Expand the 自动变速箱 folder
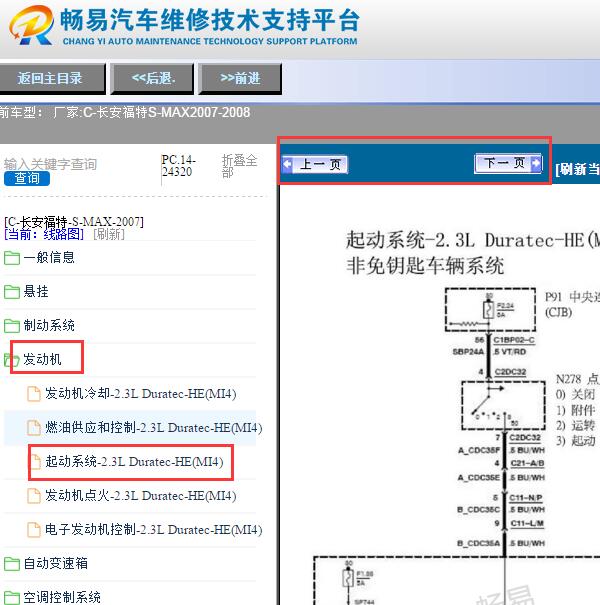The image size is (600, 605). point(56,563)
